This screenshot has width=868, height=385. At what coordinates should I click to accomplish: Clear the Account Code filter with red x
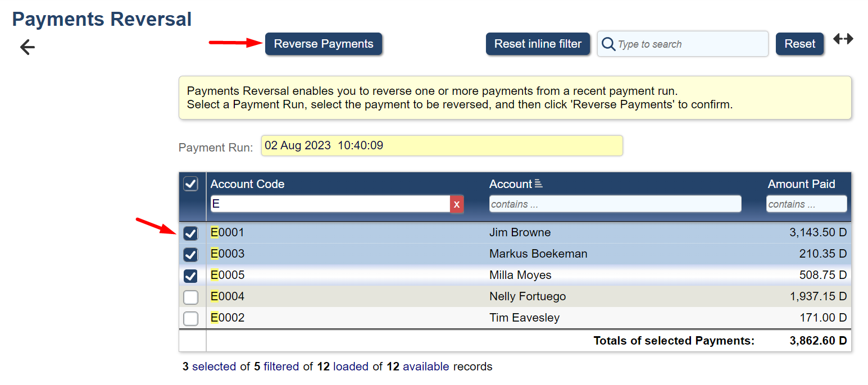(457, 204)
